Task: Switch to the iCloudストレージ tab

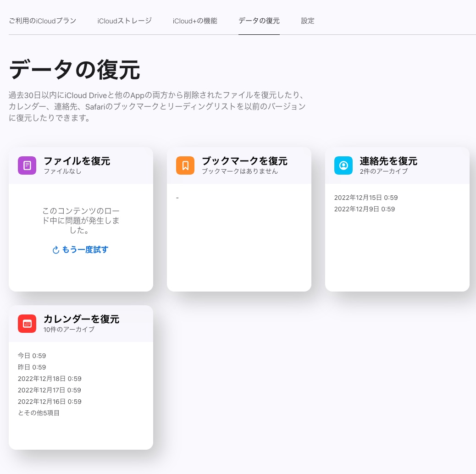Action: coord(124,21)
